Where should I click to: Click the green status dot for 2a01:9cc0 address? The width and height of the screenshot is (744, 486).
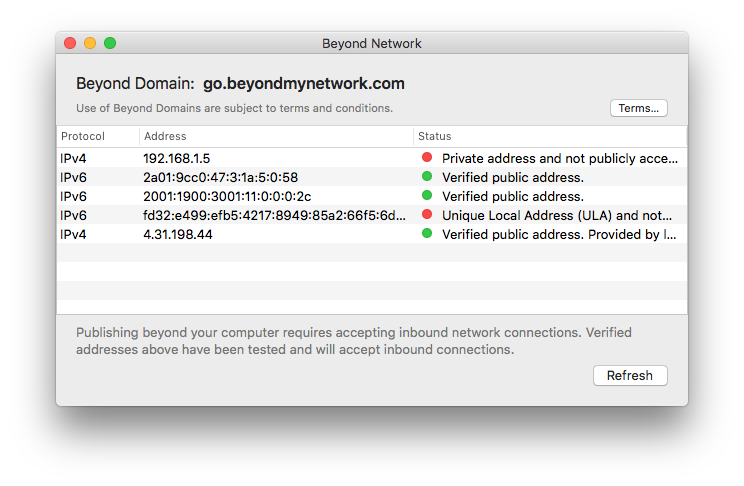[x=427, y=176]
